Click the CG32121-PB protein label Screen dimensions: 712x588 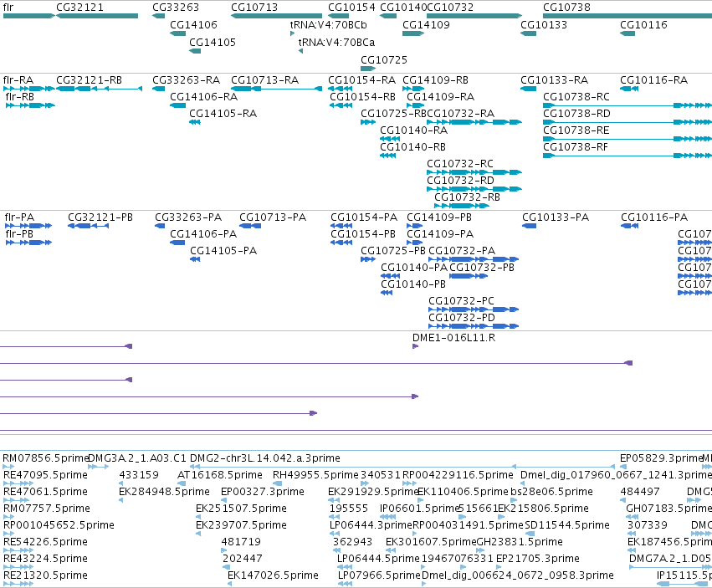coord(100,217)
